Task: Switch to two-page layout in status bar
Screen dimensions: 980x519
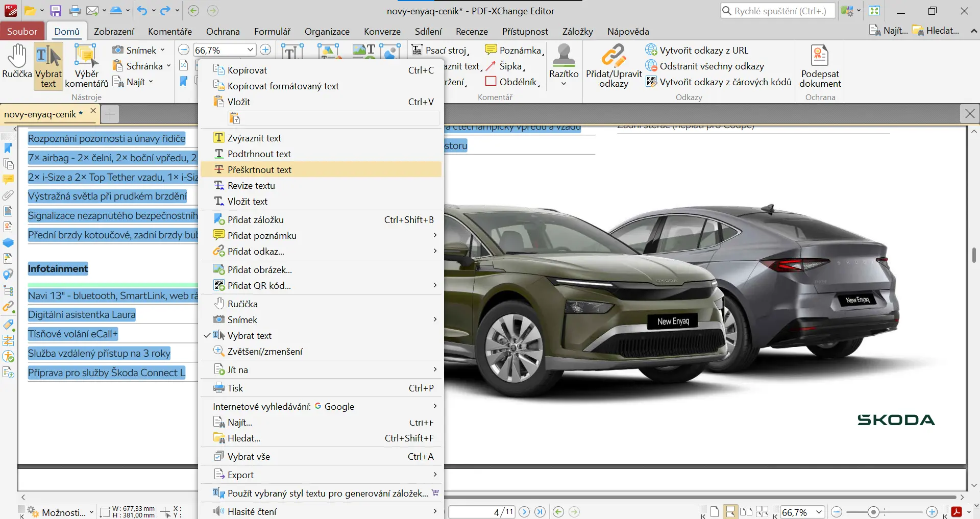Action: click(746, 512)
